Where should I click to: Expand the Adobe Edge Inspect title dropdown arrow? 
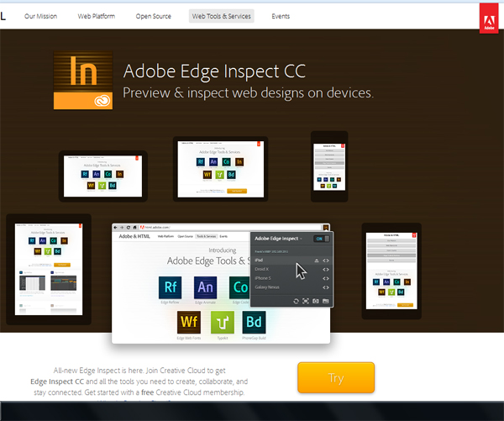pyautogui.click(x=302, y=239)
